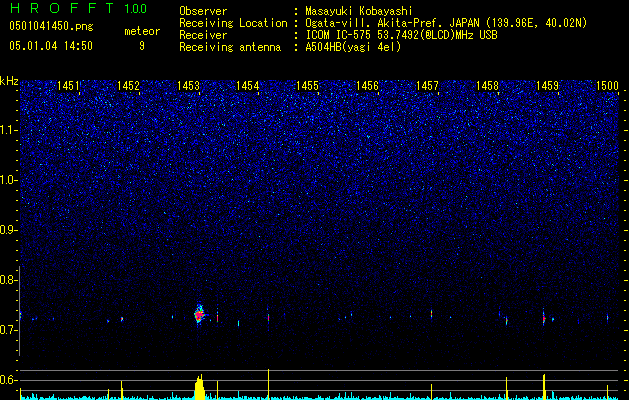Click the 1457 time axis marker

click(x=427, y=86)
